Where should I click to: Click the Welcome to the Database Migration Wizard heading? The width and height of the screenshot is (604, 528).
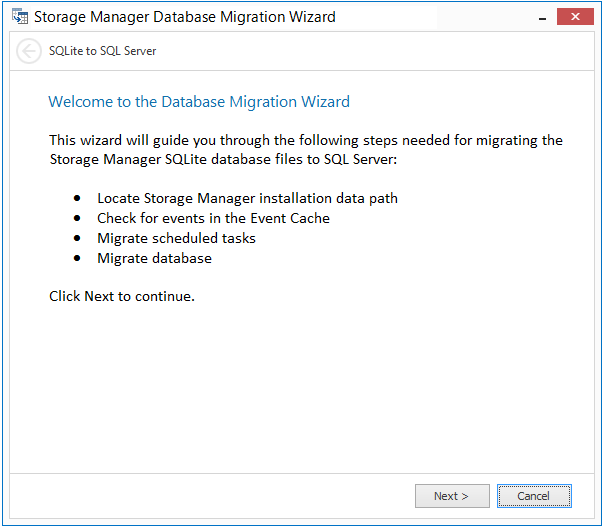[199, 102]
